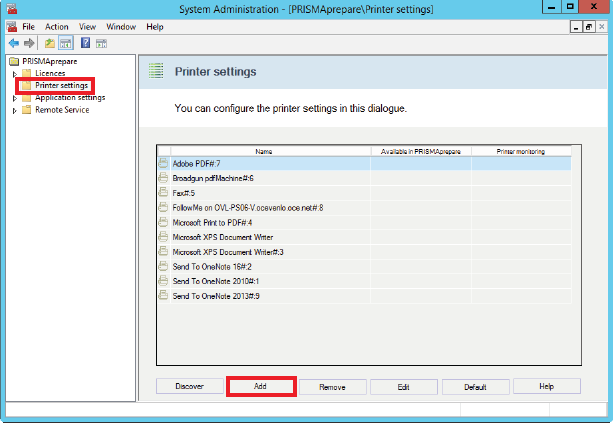Screen dimensions: 613x423
Task: Click the Up one level folder icon
Action: click(x=50, y=43)
